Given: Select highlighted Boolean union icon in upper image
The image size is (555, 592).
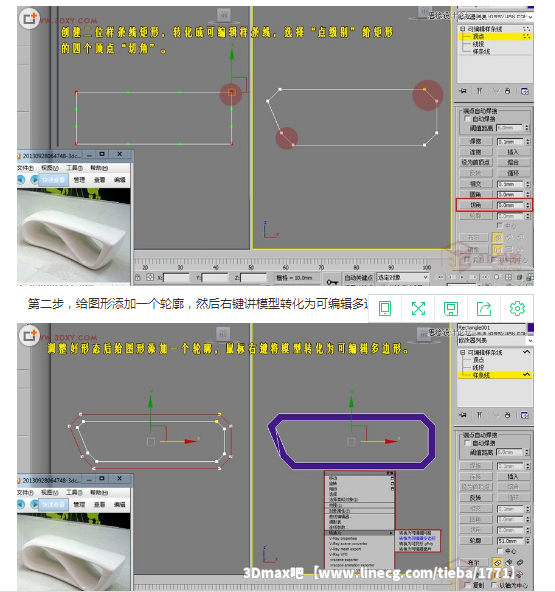Looking at the screenshot, I should point(498,237).
